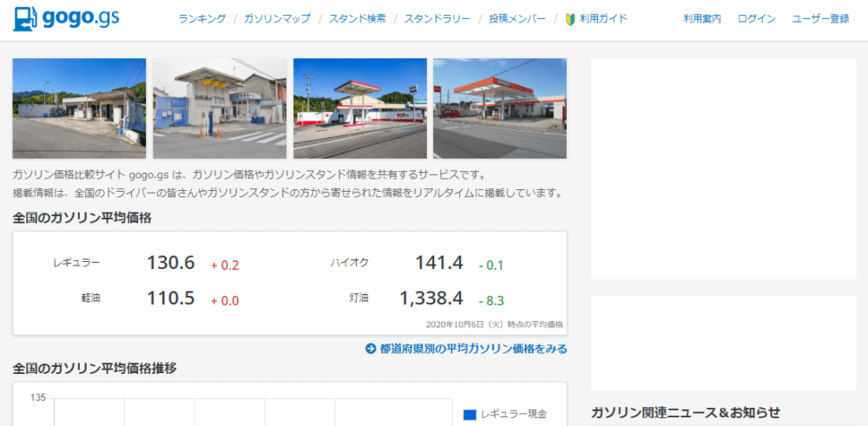Image resolution: width=868 pixels, height=426 pixels.
Task: Click the 135 axis label on chart
Action: click(37, 397)
